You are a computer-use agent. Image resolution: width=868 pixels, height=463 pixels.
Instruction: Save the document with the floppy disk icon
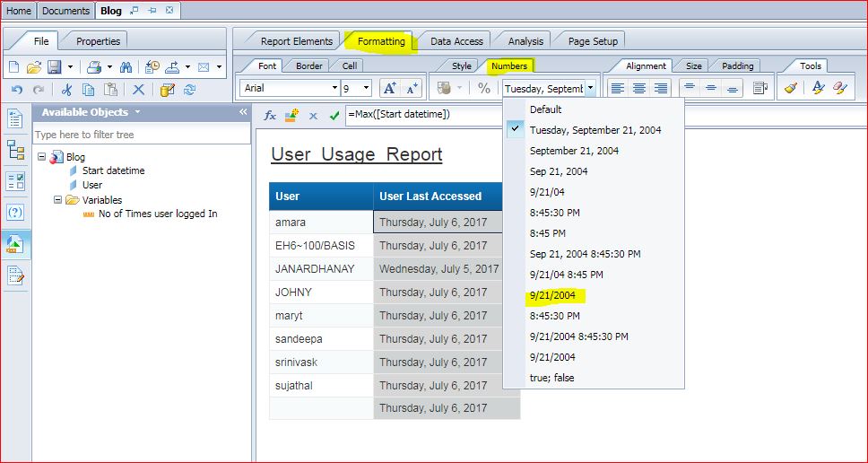tap(54, 67)
